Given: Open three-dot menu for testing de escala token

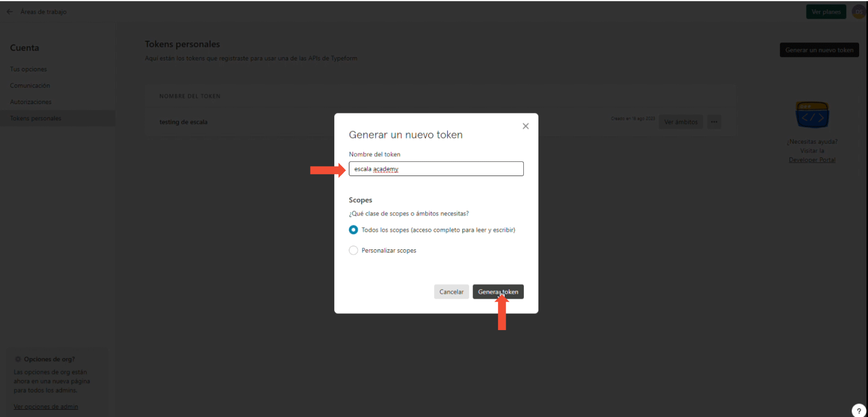Looking at the screenshot, I should 714,122.
